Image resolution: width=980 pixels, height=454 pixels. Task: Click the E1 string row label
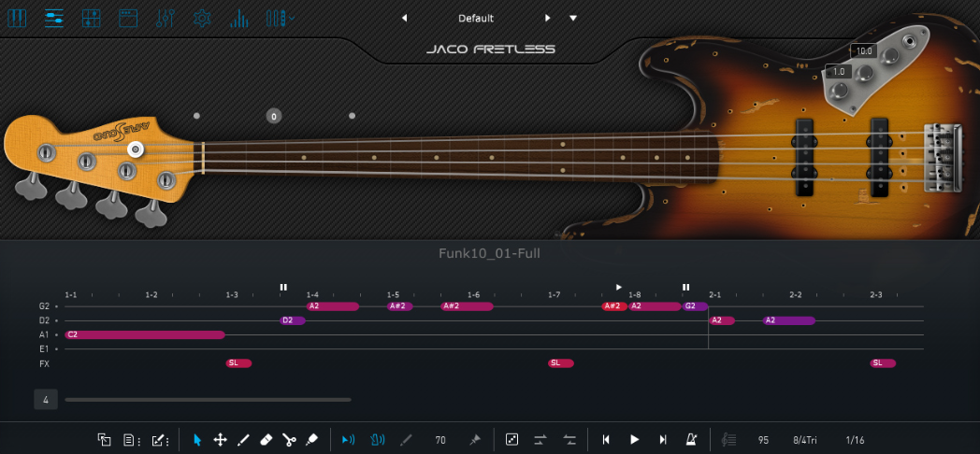point(44,348)
